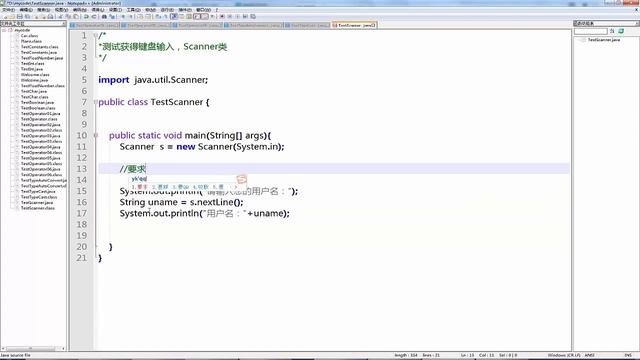The width and height of the screenshot is (640, 360).
Task: Click the println 用户名 +uname line
Action: pyautogui.click(x=204, y=213)
